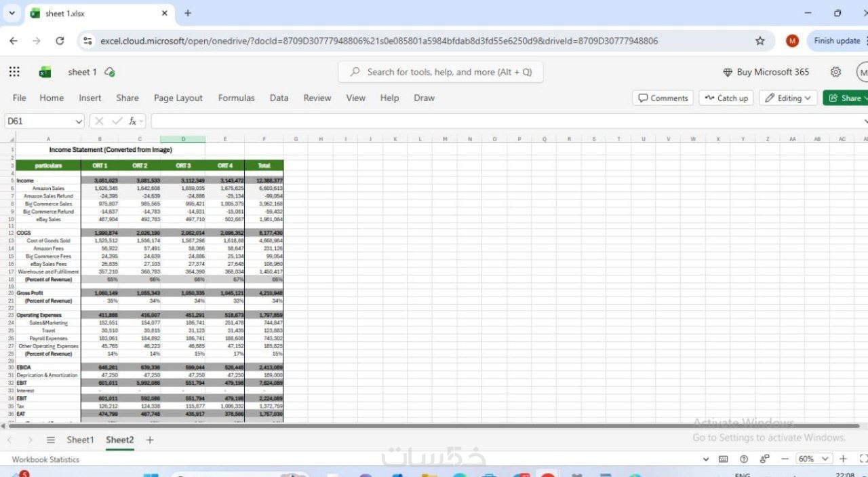
Task: Select the Amazon Sales row label cell
Action: (x=48, y=188)
